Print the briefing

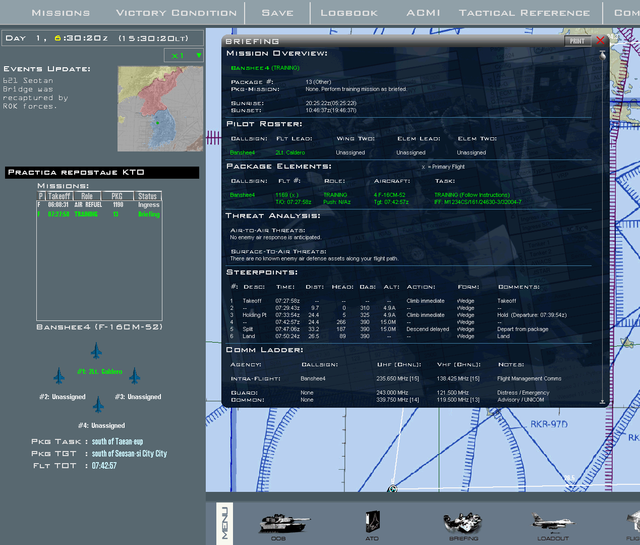click(577, 41)
